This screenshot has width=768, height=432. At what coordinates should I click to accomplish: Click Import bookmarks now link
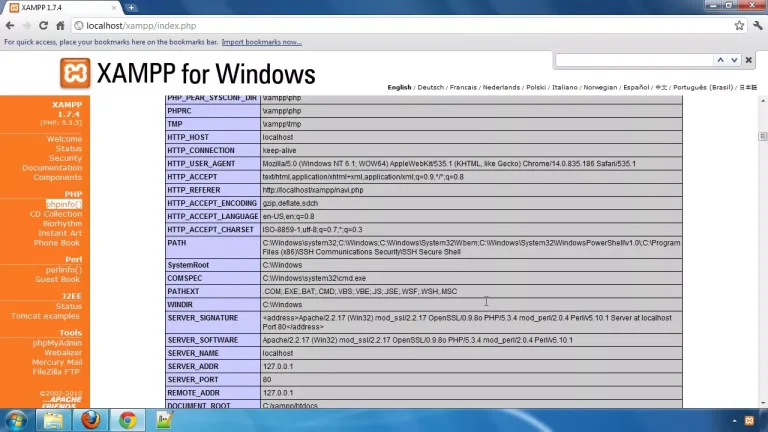point(262,42)
